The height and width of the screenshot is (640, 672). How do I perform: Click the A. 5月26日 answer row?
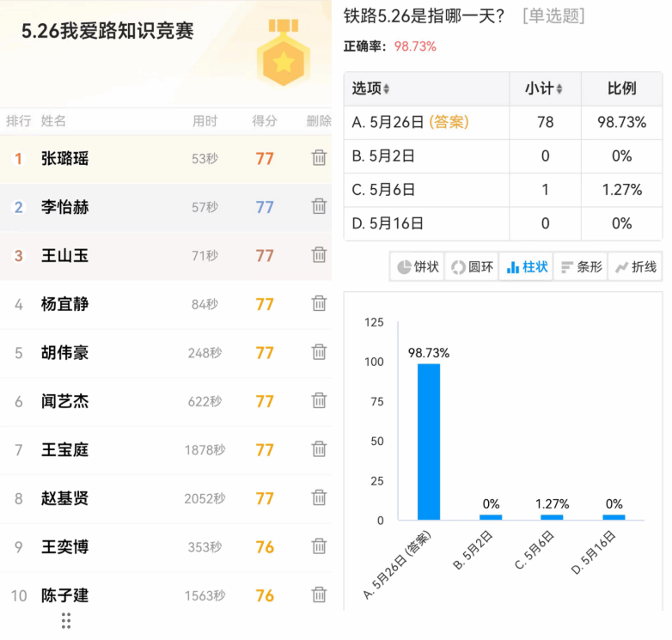pos(427,122)
